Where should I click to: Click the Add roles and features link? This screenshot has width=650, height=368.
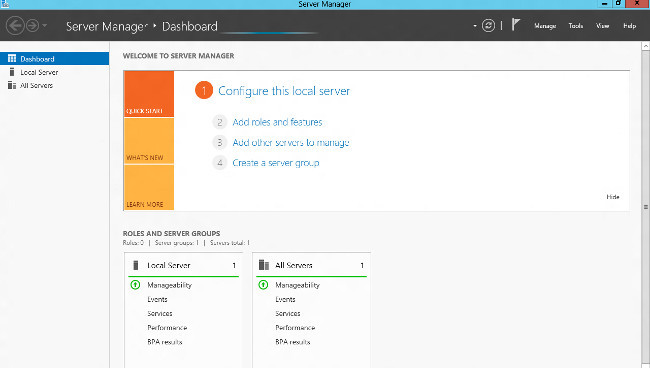[x=277, y=122]
